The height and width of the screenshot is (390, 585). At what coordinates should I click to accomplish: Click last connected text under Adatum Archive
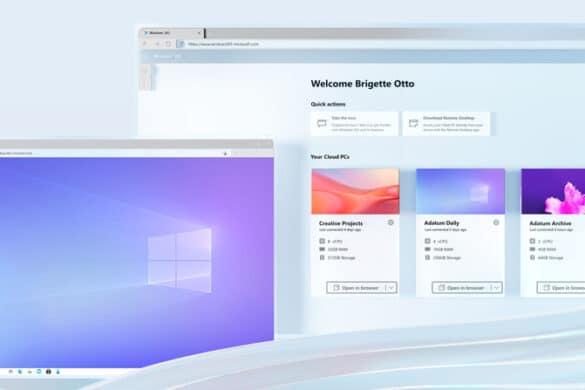click(551, 230)
